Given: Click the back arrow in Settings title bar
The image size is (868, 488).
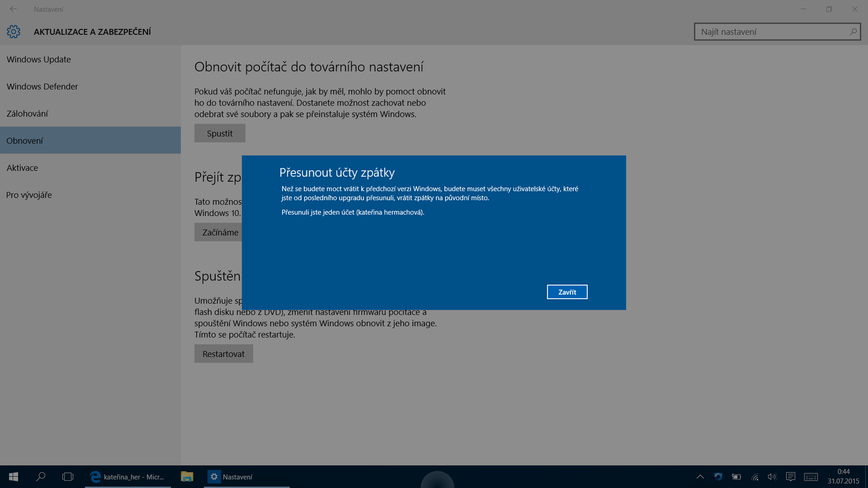Looking at the screenshot, I should click(13, 9).
